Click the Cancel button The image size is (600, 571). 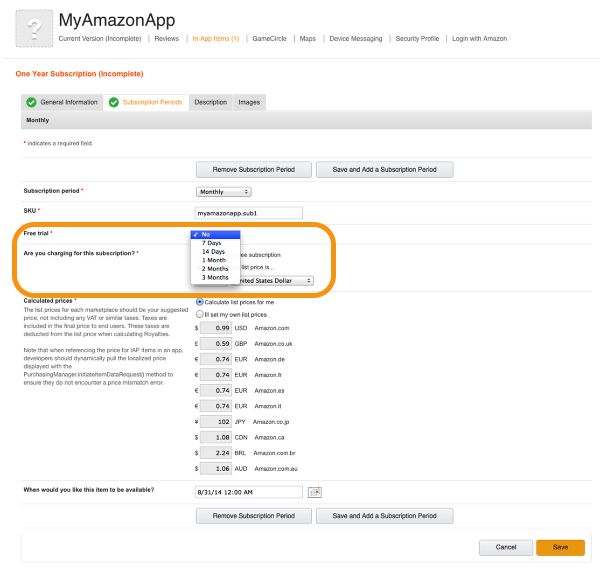tap(506, 547)
